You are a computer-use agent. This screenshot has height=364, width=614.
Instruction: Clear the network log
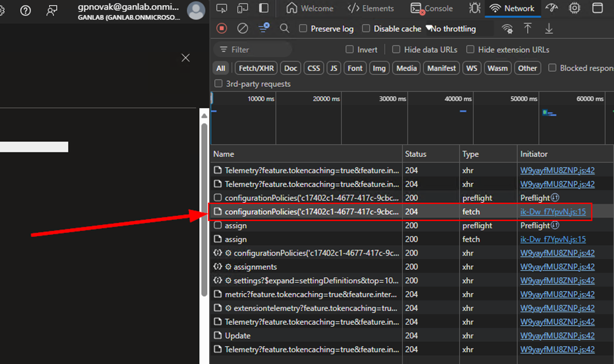(242, 28)
